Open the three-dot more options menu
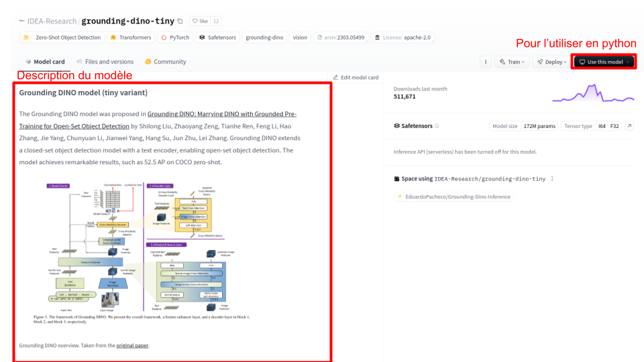Image resolution: width=644 pixels, height=362 pixels. [485, 62]
